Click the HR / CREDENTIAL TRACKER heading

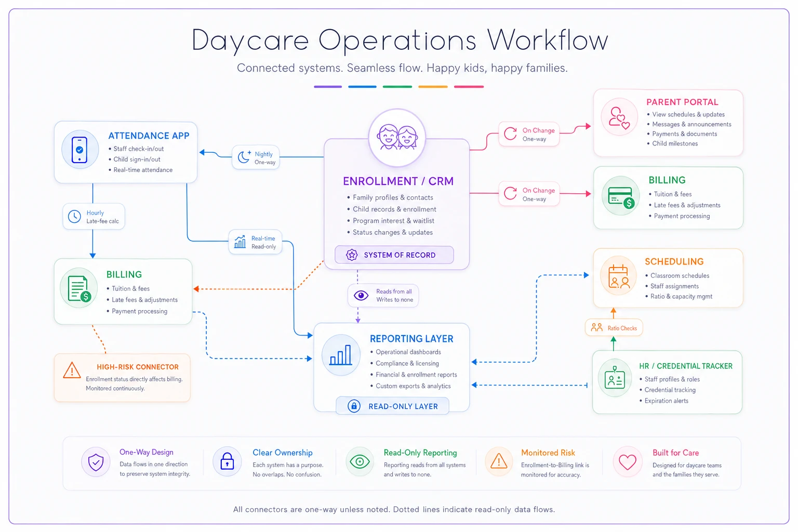tap(686, 366)
